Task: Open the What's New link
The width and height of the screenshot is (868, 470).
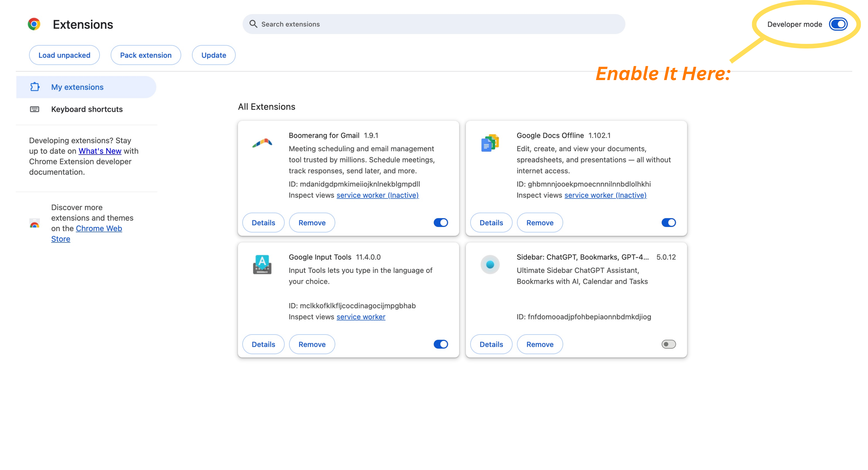Action: pos(100,151)
